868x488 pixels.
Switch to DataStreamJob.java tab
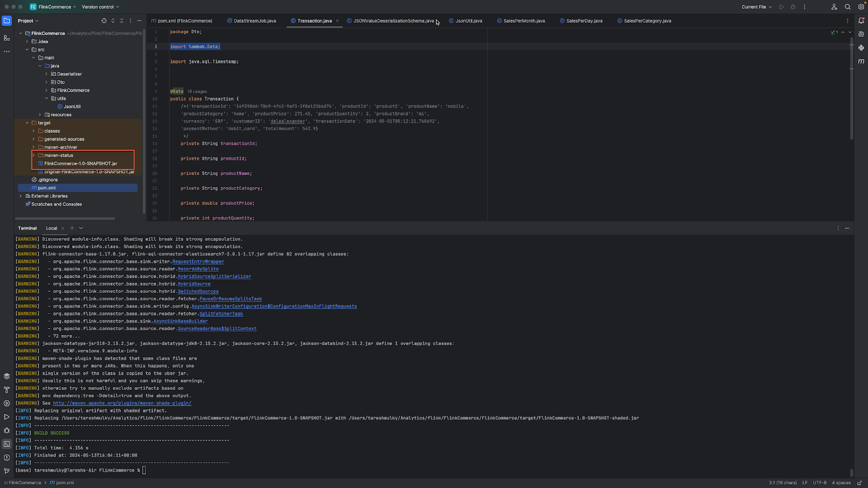(251, 21)
